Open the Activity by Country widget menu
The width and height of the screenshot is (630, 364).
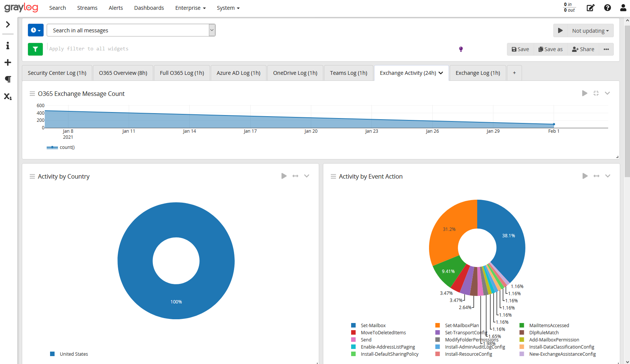(x=307, y=176)
